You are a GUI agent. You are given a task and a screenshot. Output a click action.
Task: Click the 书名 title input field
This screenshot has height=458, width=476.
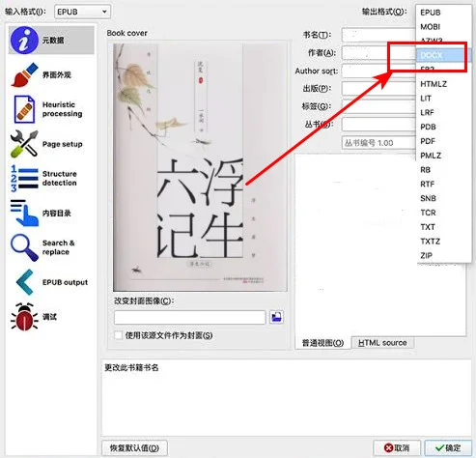(378, 35)
